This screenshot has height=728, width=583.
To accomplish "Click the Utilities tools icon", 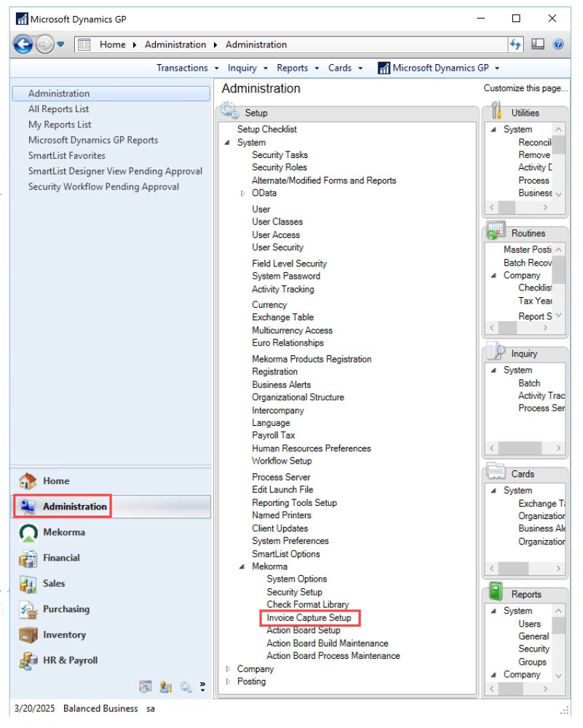I will pyautogui.click(x=496, y=110).
